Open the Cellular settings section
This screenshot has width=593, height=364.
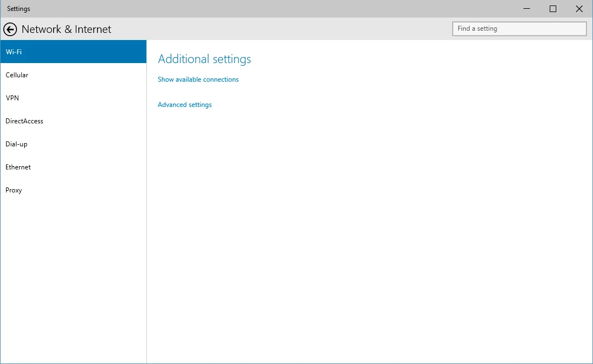tap(73, 75)
